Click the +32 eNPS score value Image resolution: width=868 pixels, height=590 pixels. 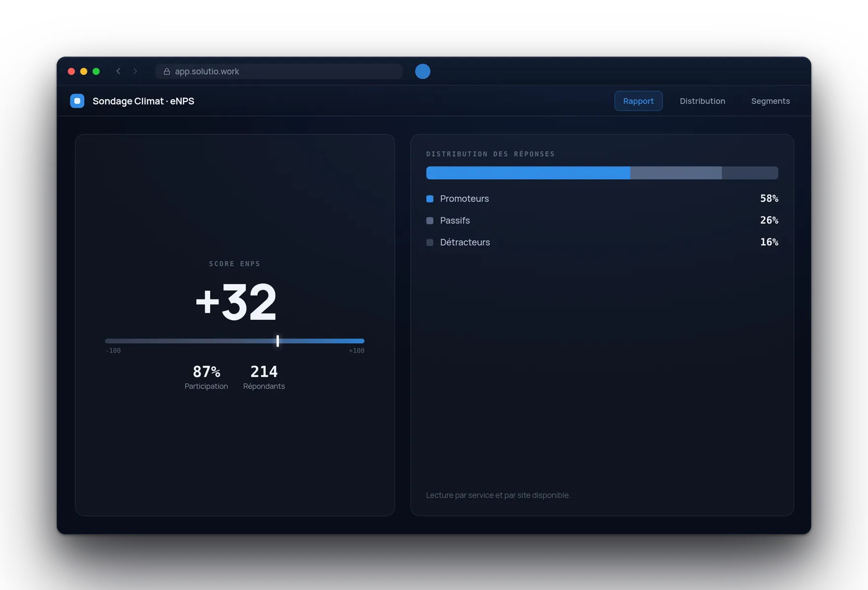tap(236, 302)
